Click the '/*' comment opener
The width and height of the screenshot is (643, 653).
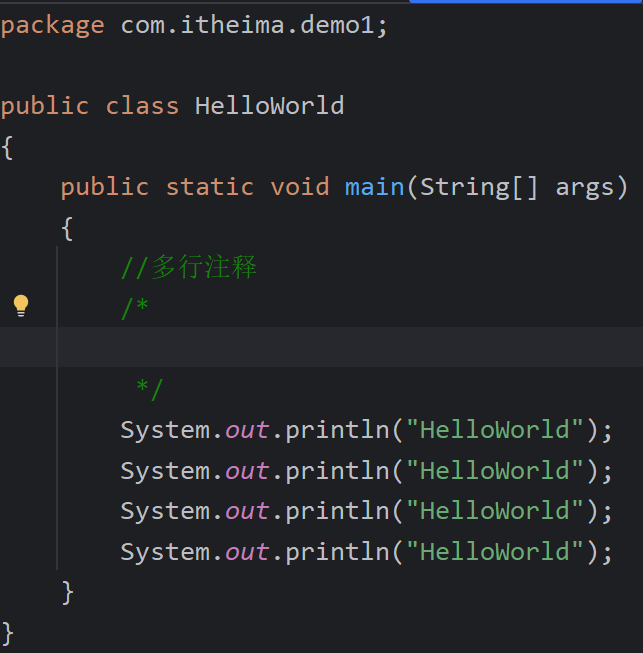point(135,307)
